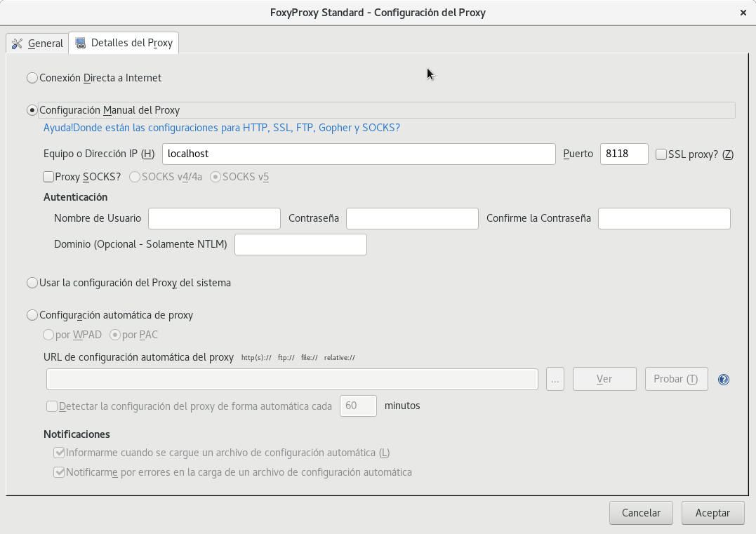Toggle Notificarme por errores en la carga checkbox
The image size is (756, 534).
(59, 472)
